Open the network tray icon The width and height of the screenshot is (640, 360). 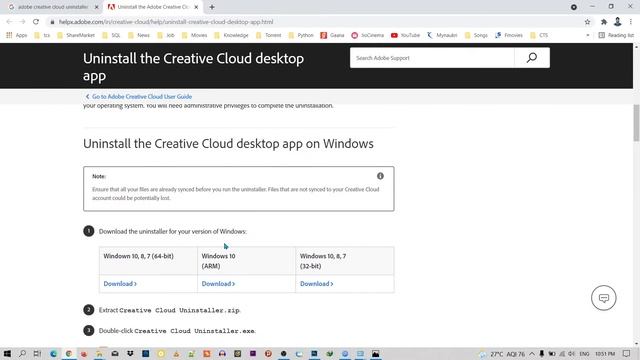pos(562,353)
